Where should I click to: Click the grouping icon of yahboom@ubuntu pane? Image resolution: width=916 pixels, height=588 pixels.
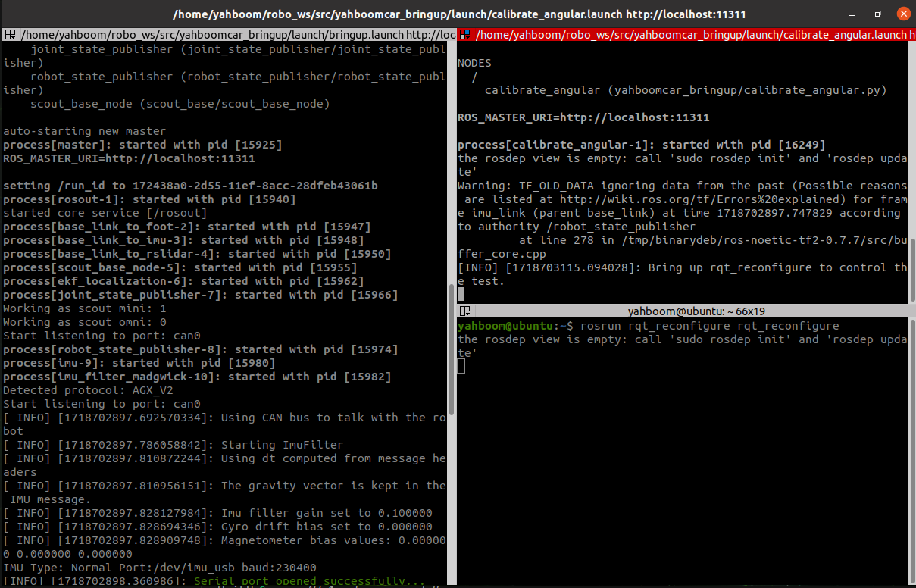[465, 311]
